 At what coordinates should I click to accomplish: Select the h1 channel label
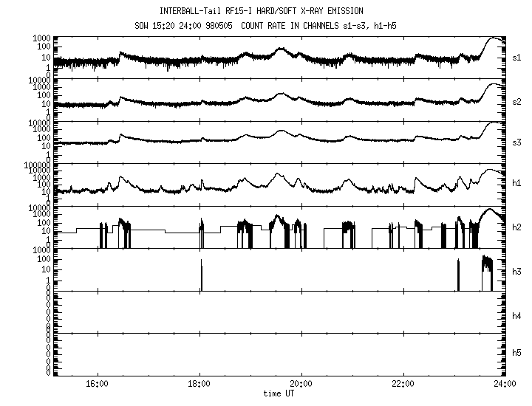(x=516, y=184)
